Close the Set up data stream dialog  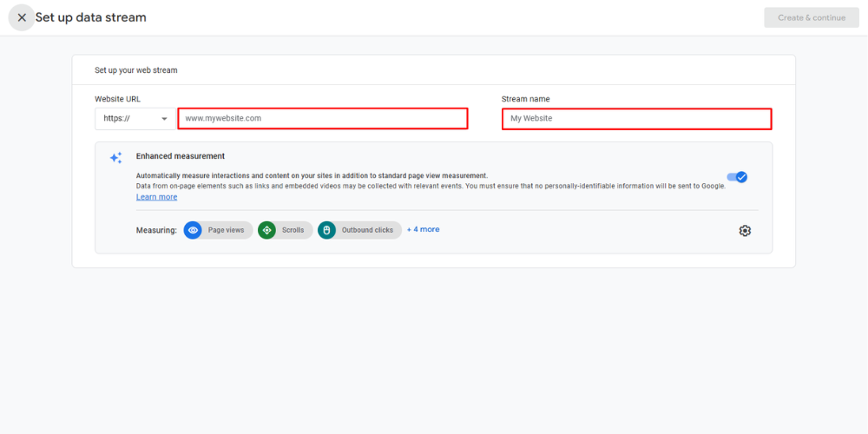click(22, 17)
